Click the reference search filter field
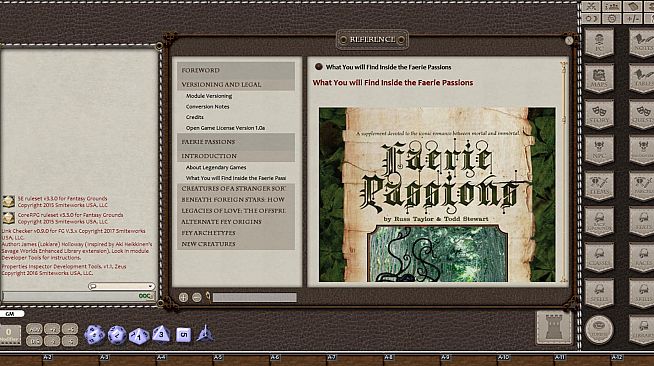Image resolution: width=654 pixels, height=366 pixels. click(254, 297)
